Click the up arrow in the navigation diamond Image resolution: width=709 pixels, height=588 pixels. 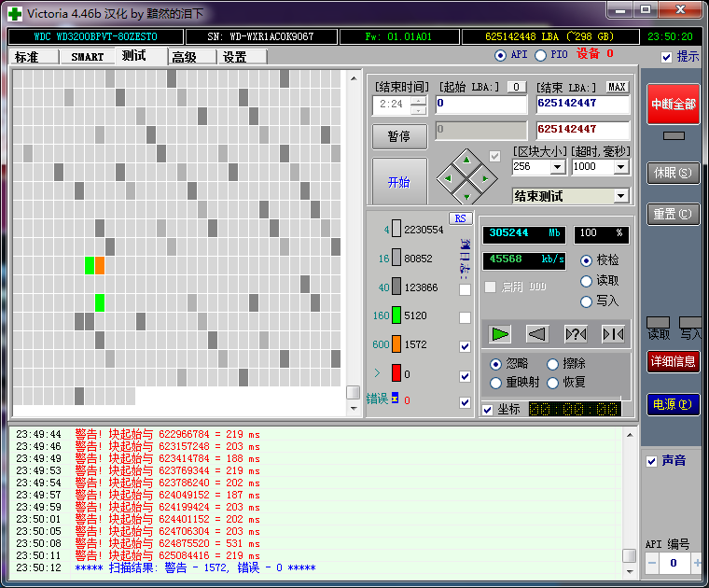[x=466, y=161]
